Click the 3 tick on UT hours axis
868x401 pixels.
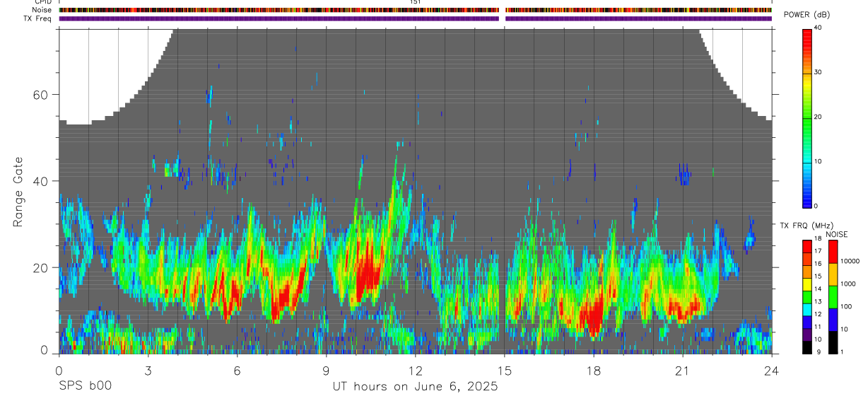click(x=148, y=370)
